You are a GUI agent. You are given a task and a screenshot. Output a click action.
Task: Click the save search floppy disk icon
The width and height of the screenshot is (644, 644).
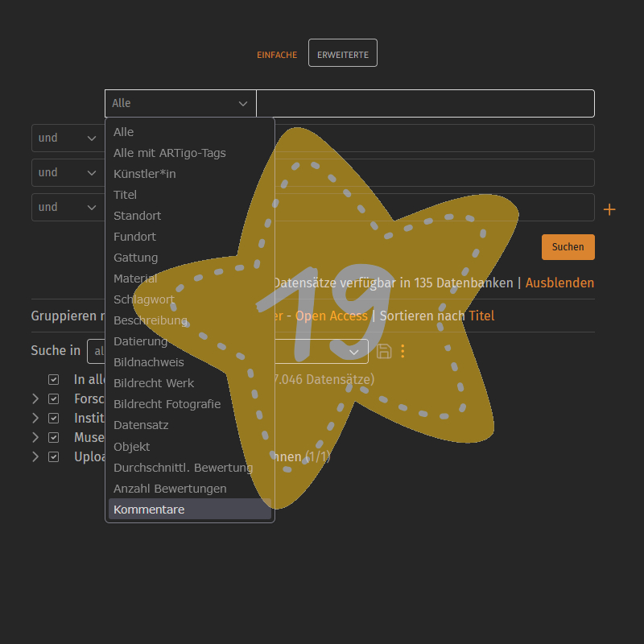coord(384,351)
